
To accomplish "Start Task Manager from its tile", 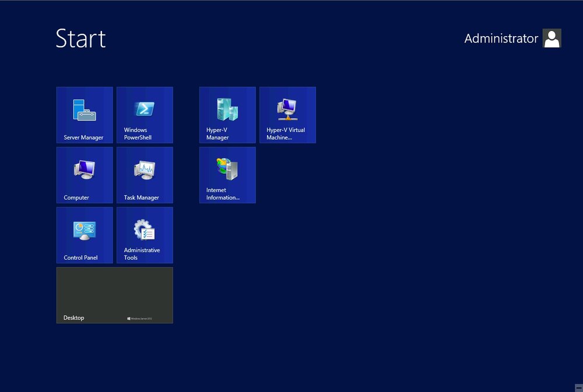I will (145, 175).
